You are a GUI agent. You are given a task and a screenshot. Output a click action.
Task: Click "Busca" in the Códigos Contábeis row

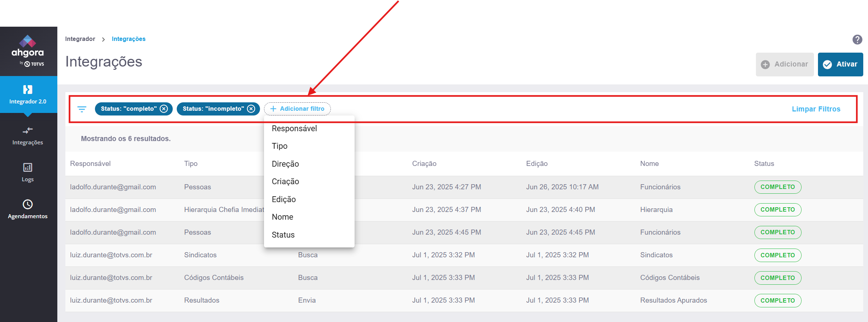point(308,278)
